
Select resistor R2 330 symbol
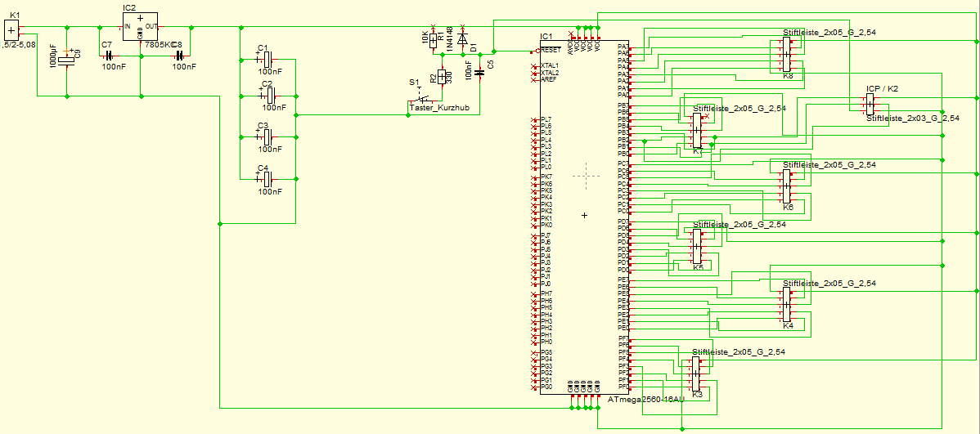443,78
